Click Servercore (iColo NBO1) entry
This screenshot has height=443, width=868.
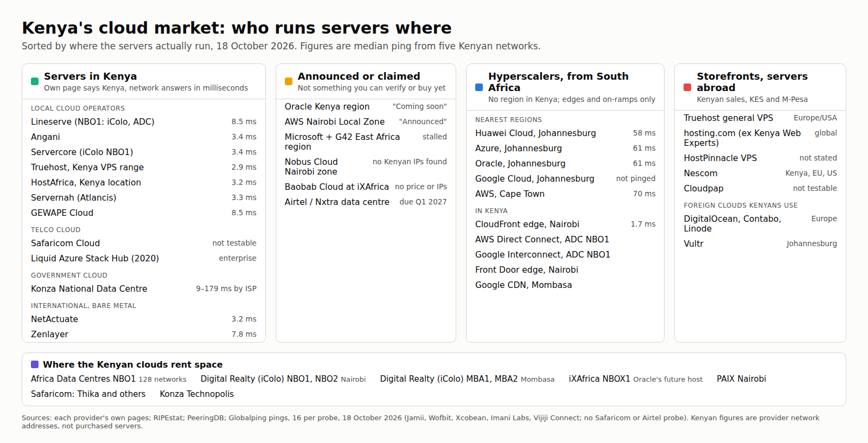pos(144,152)
